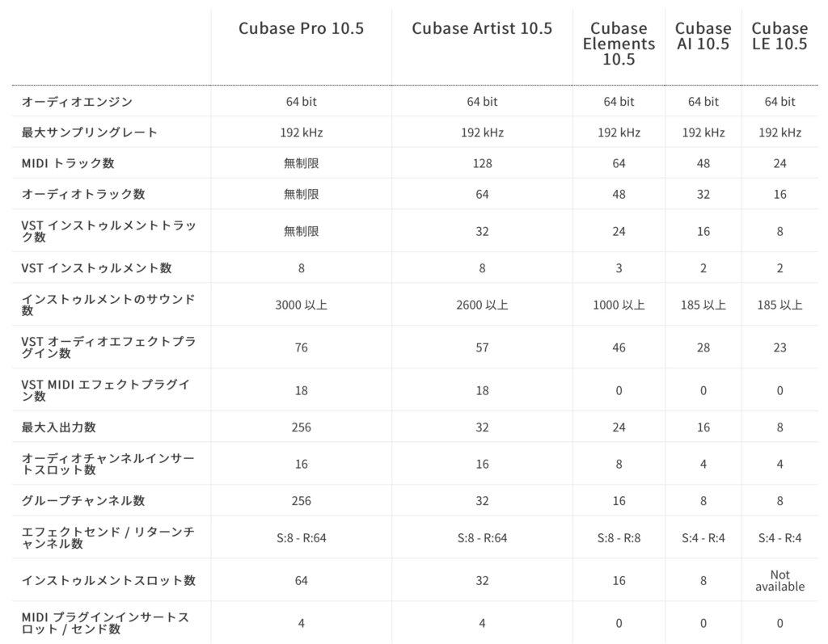Select the "3000 以上" cell
Screen dimensions: 828x644
point(301,305)
